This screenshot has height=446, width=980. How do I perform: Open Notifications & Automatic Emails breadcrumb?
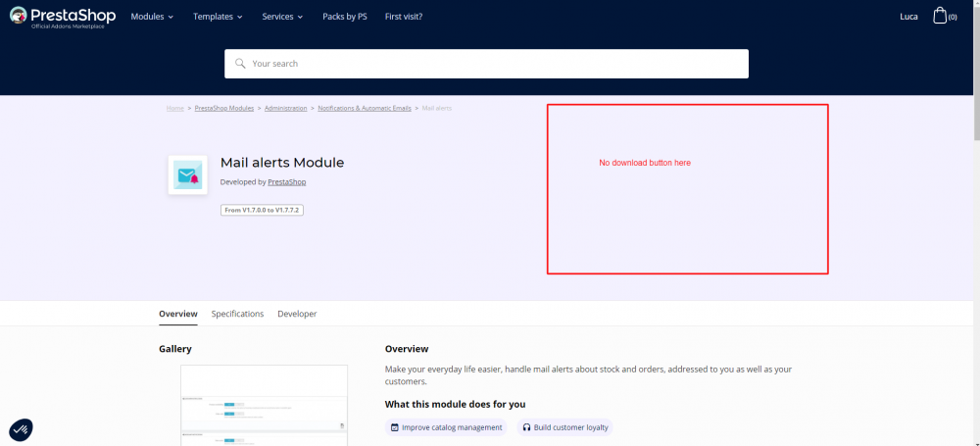point(365,108)
